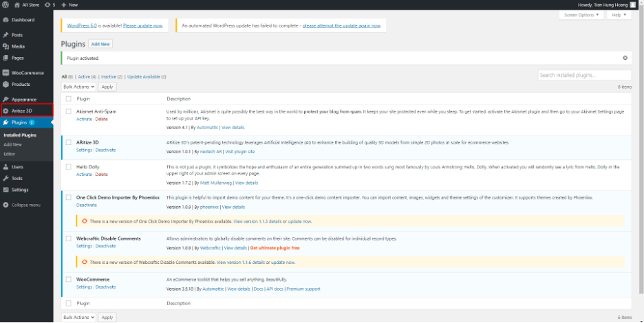Click the updates refresh icon

47,5
